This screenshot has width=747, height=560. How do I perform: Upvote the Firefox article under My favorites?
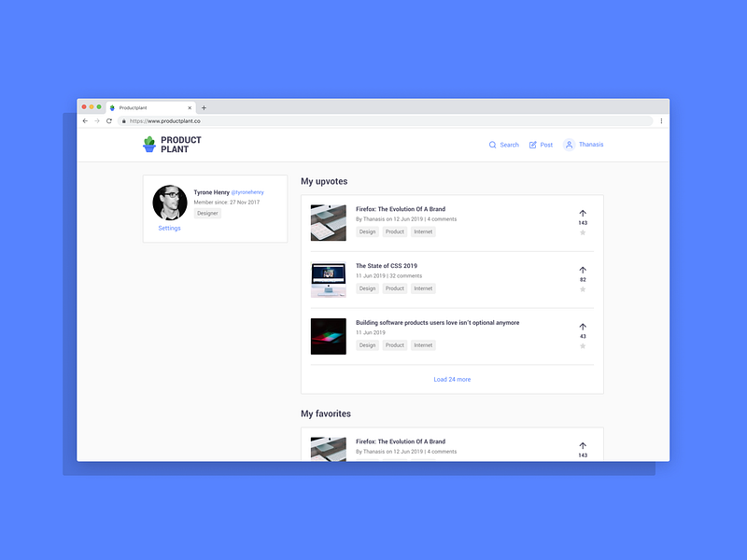[x=583, y=446]
